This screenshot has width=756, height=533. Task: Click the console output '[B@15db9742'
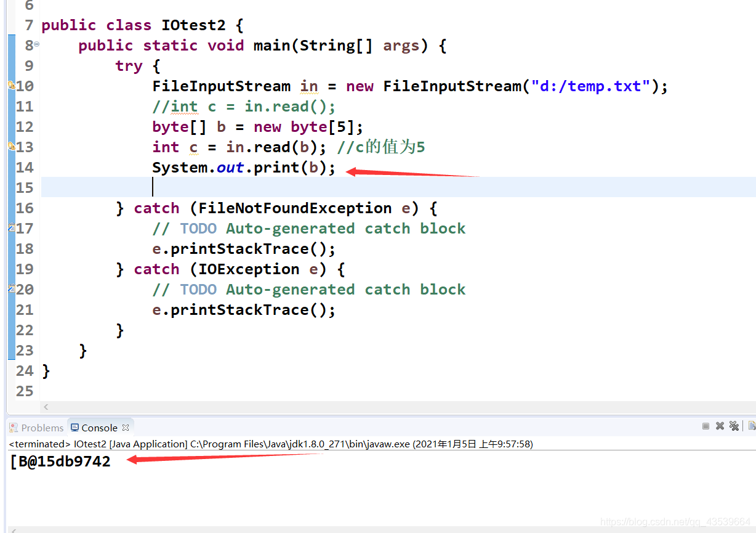(x=60, y=462)
